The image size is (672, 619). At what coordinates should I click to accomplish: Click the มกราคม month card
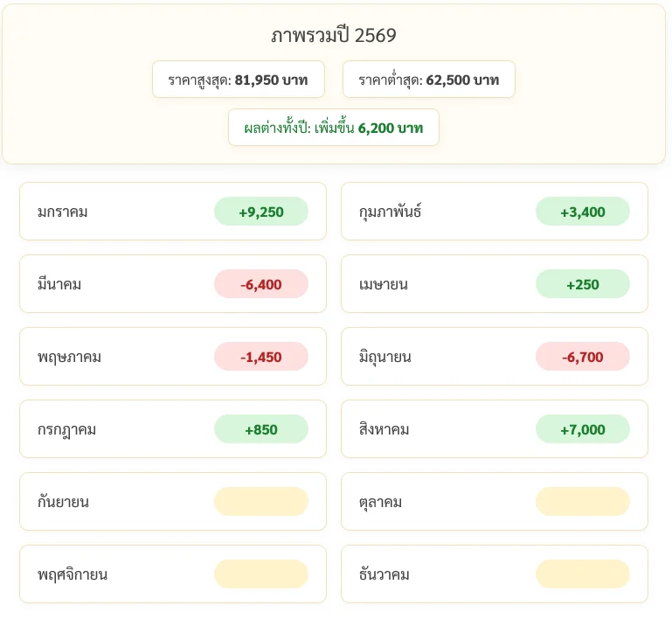[173, 211]
